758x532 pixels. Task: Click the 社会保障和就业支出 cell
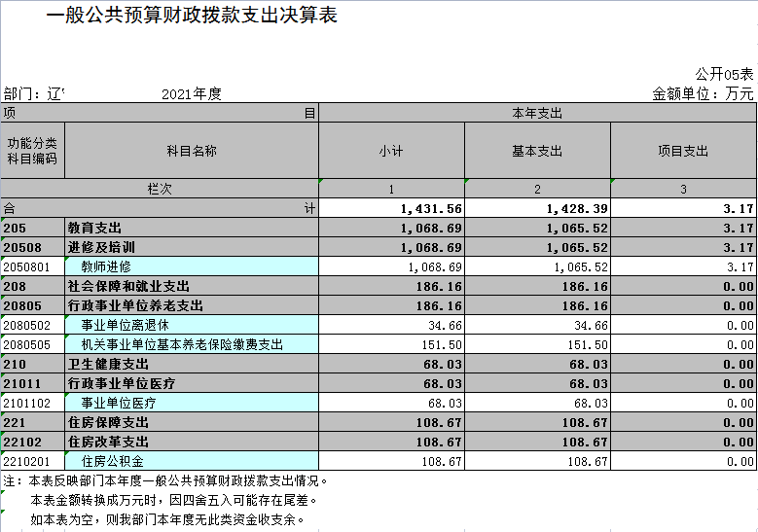192,286
